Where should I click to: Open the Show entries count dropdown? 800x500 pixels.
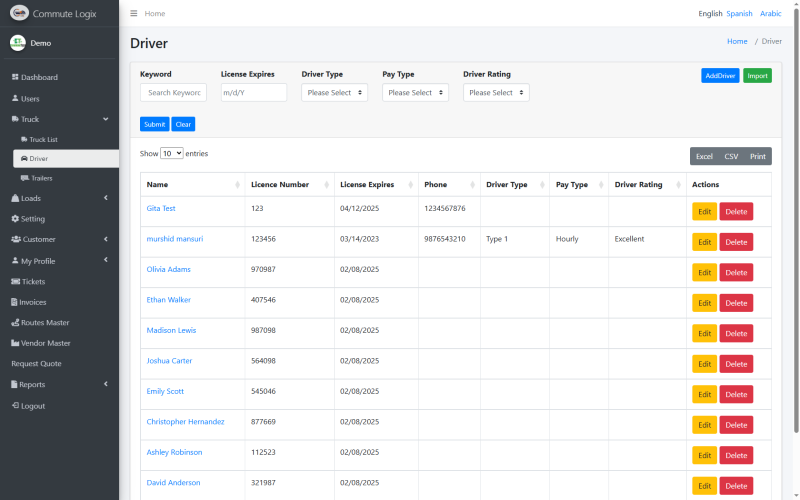click(171, 153)
